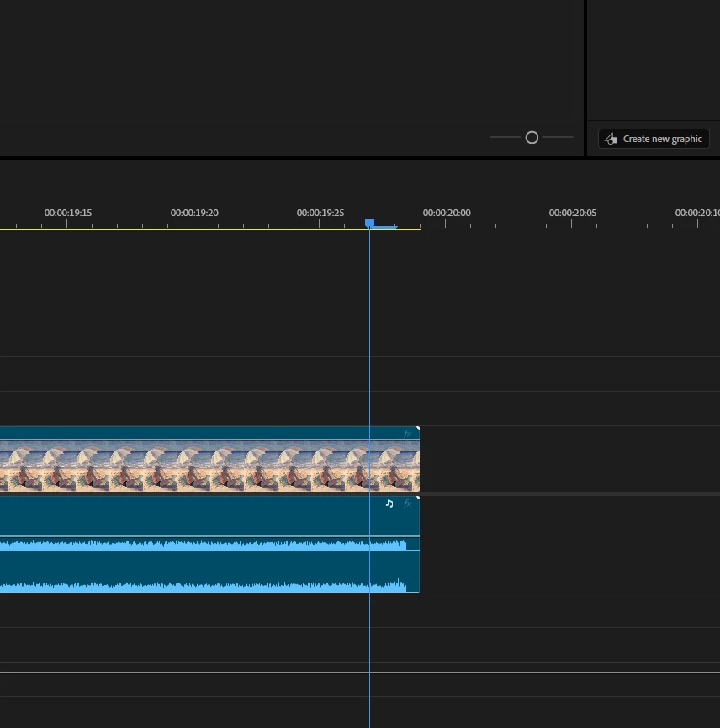Click the music note icon on audio clip
Screen dimensions: 720x728
pyautogui.click(x=389, y=504)
